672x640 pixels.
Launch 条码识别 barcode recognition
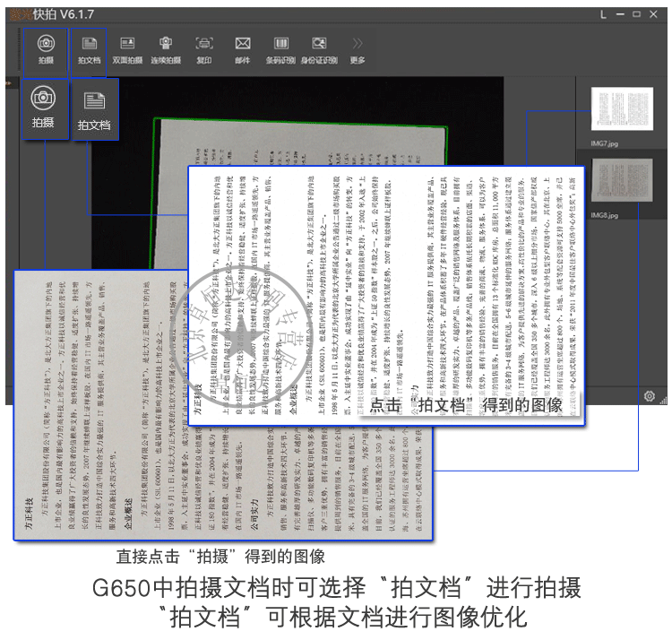281,48
